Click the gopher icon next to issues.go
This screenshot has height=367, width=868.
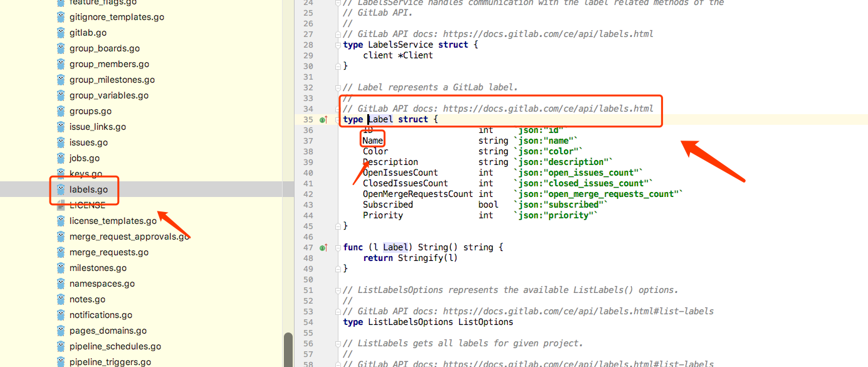coord(60,142)
